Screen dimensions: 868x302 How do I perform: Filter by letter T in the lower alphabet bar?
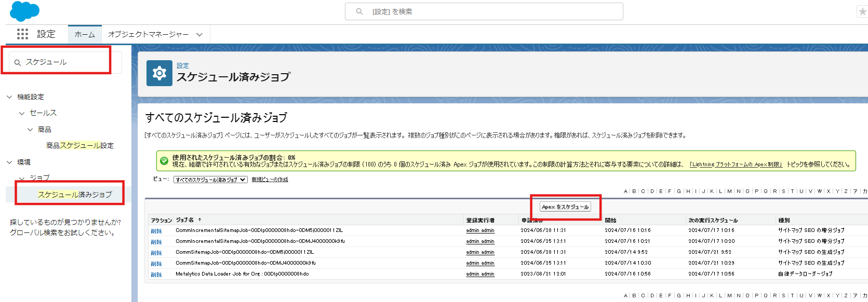[x=792, y=296]
